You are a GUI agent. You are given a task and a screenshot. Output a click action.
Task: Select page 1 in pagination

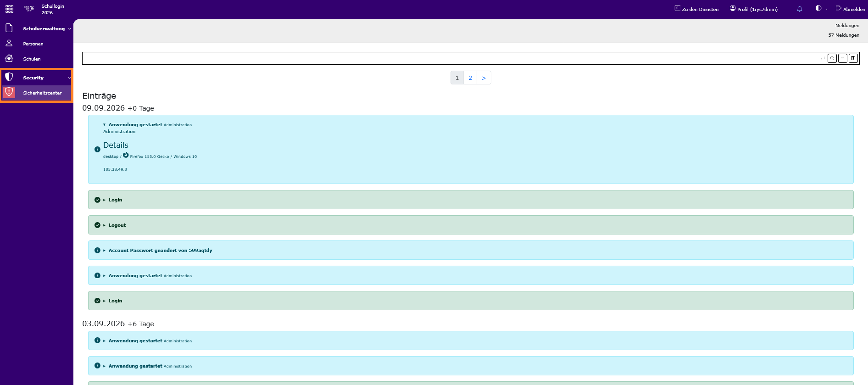coord(457,78)
